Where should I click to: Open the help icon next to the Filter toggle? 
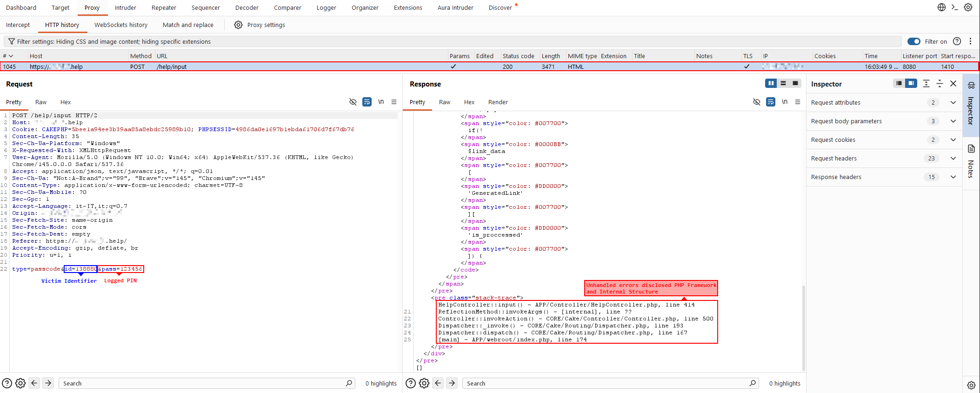point(957,41)
